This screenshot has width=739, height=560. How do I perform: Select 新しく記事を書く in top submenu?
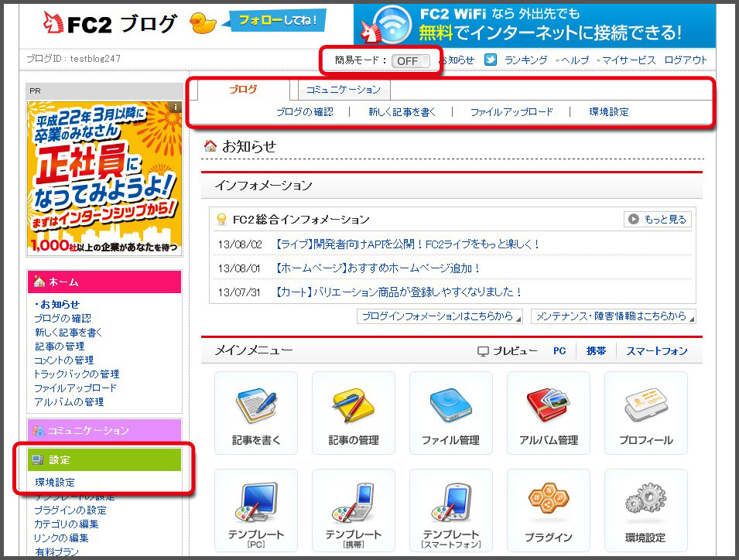point(402,112)
